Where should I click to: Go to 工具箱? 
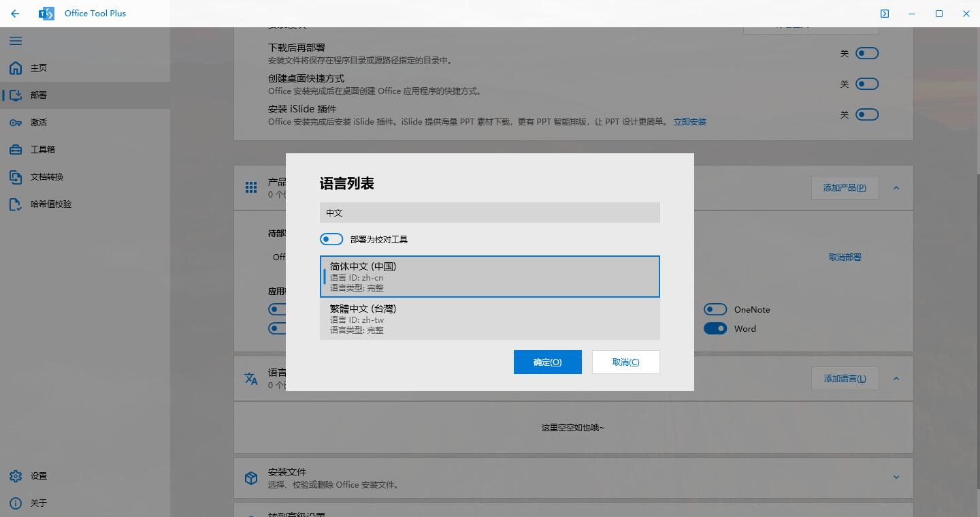point(85,150)
